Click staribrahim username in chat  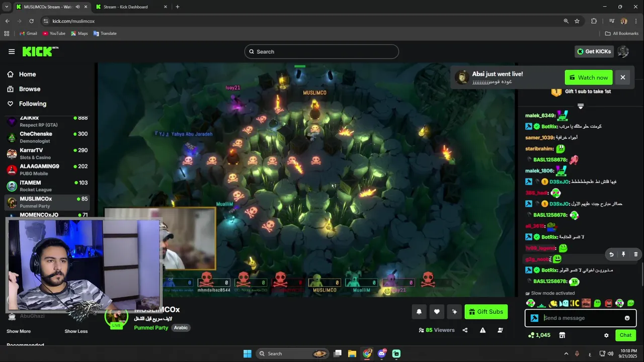pos(539,149)
